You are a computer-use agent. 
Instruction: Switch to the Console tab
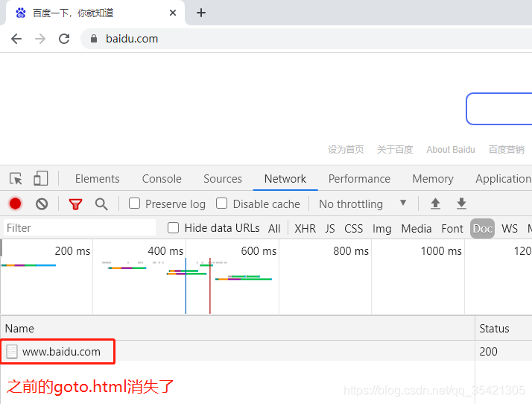point(162,179)
